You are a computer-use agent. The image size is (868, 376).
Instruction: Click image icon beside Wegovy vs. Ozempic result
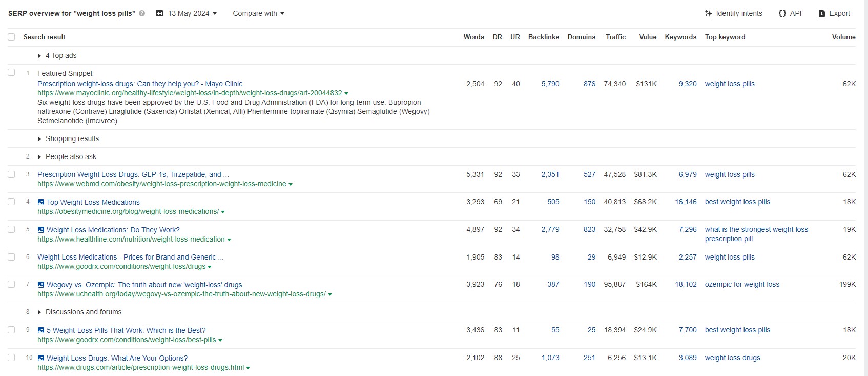click(x=41, y=285)
